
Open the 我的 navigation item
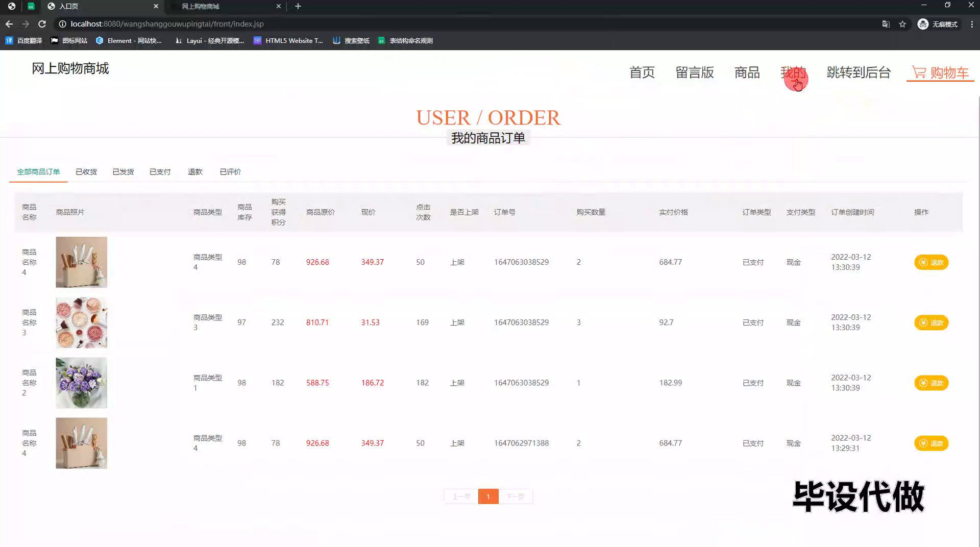coord(793,72)
